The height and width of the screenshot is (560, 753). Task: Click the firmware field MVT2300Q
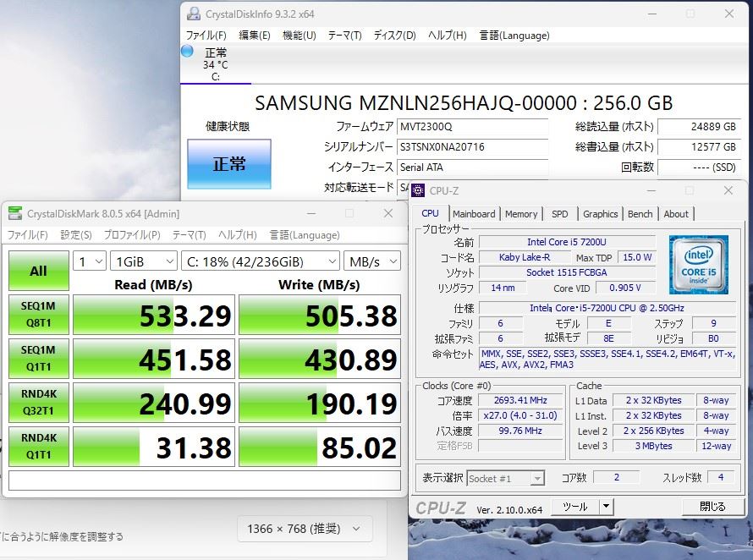[x=473, y=127]
